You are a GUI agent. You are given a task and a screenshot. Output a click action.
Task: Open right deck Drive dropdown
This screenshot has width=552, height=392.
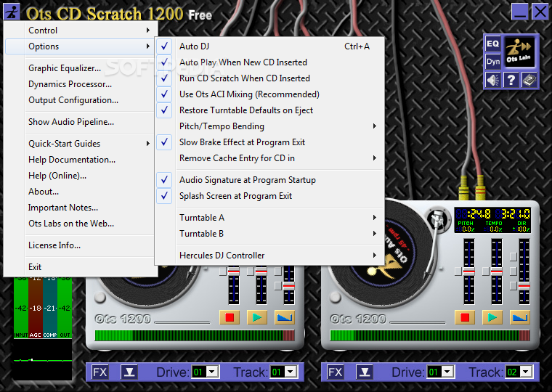tap(447, 372)
